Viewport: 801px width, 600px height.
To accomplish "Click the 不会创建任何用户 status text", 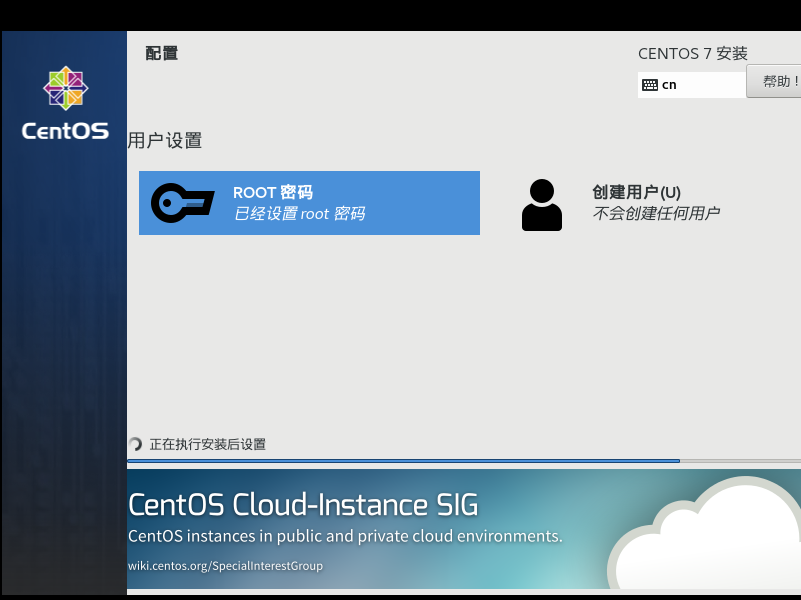I will [x=656, y=213].
